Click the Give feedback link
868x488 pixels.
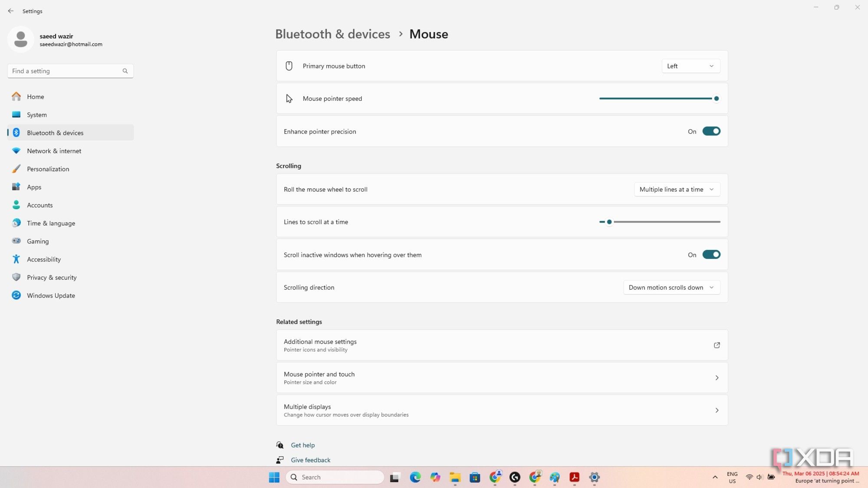click(310, 460)
